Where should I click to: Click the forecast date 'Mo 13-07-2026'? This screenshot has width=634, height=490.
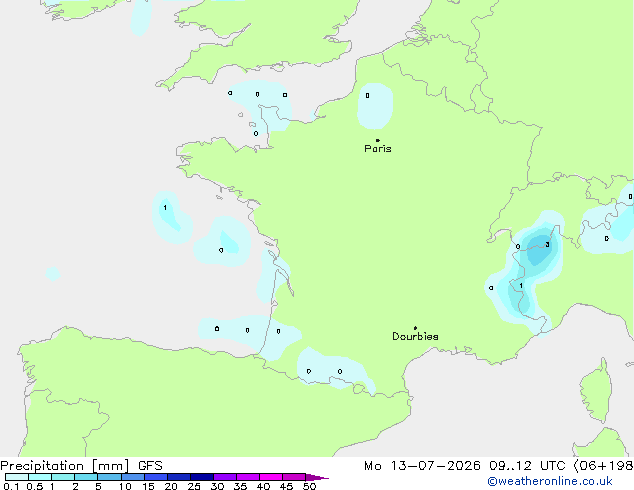click(x=422, y=466)
